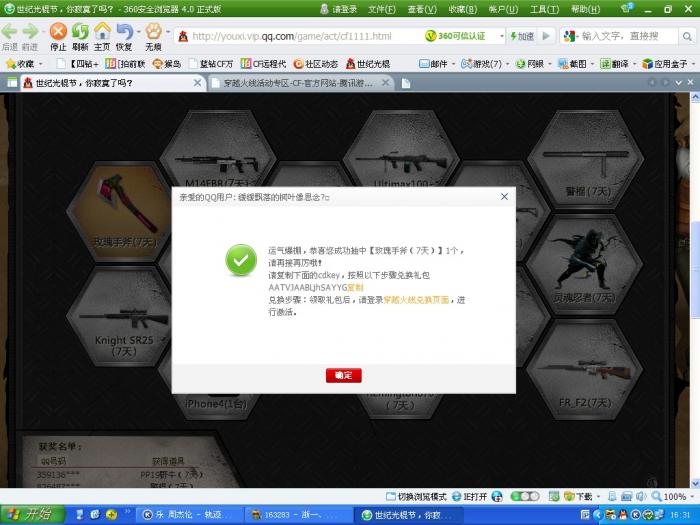Click the 复制 copy cdkey link
The width and height of the screenshot is (700, 525).
(x=355, y=288)
